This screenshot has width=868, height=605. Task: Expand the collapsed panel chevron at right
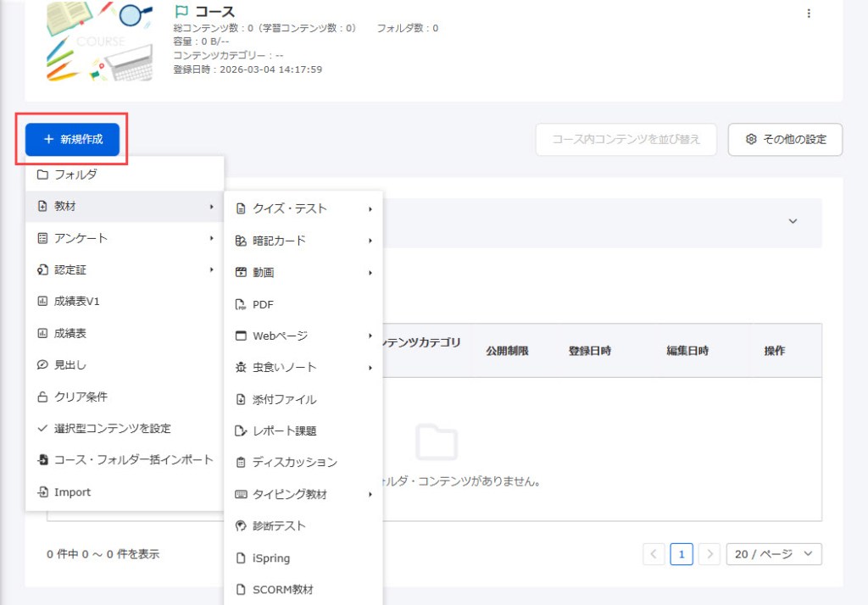(793, 221)
